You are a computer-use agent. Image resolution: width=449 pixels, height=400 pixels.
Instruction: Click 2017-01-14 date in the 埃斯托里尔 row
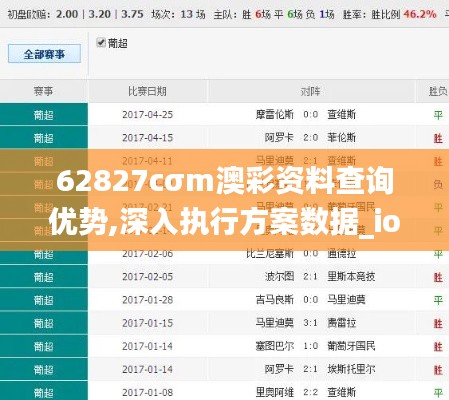147,369
